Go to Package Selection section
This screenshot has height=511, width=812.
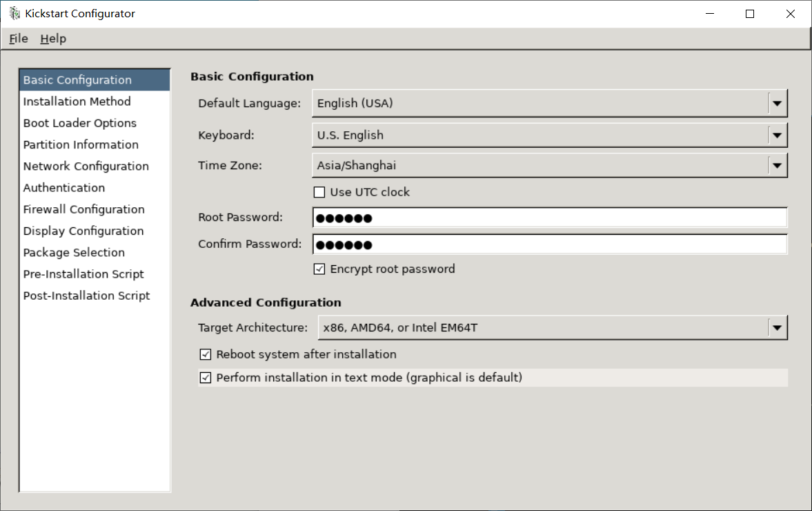coord(95,252)
